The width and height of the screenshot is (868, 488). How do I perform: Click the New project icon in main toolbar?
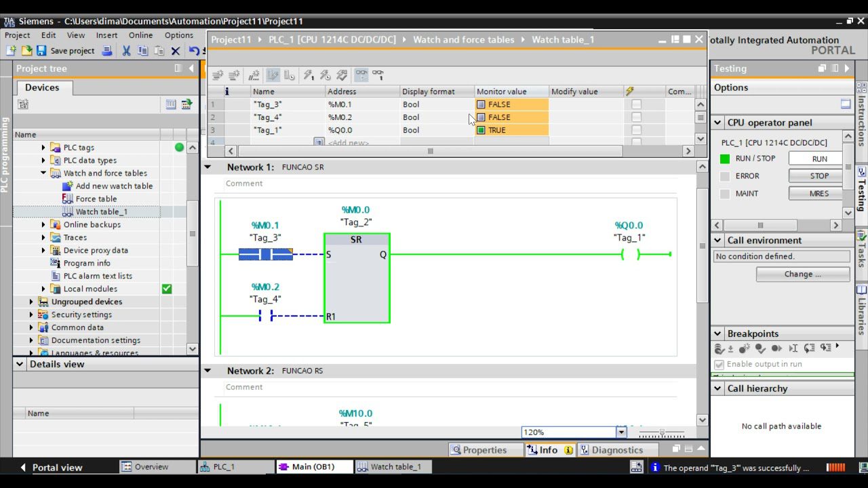(x=11, y=51)
